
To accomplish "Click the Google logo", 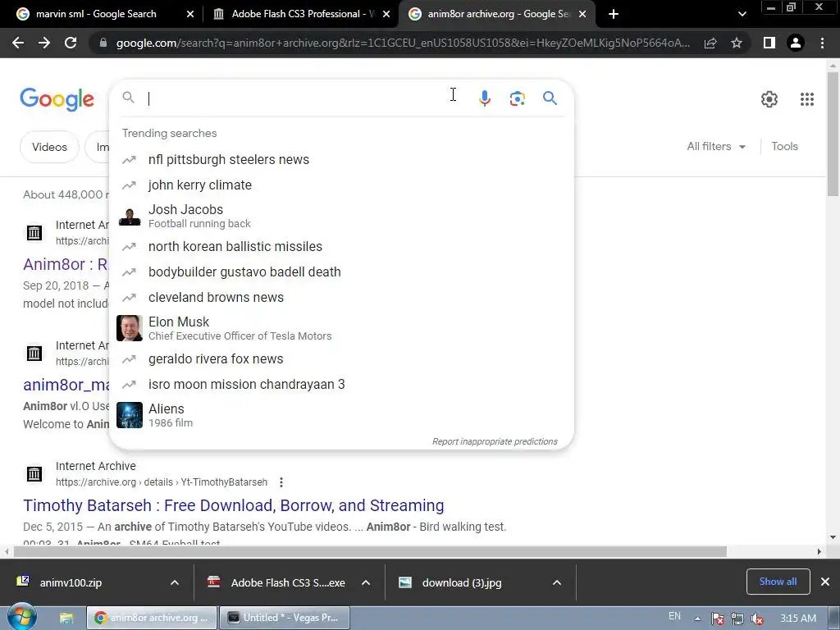I will pos(57,99).
